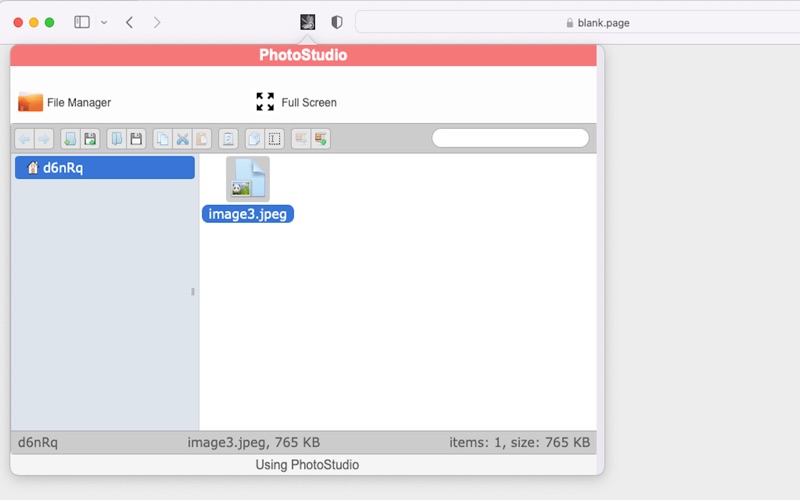Image resolution: width=800 pixels, height=500 pixels.
Task: Click the lock icon in address bar
Action: (570, 23)
